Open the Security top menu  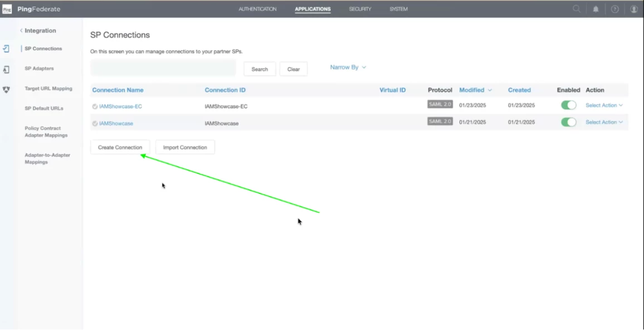360,9
